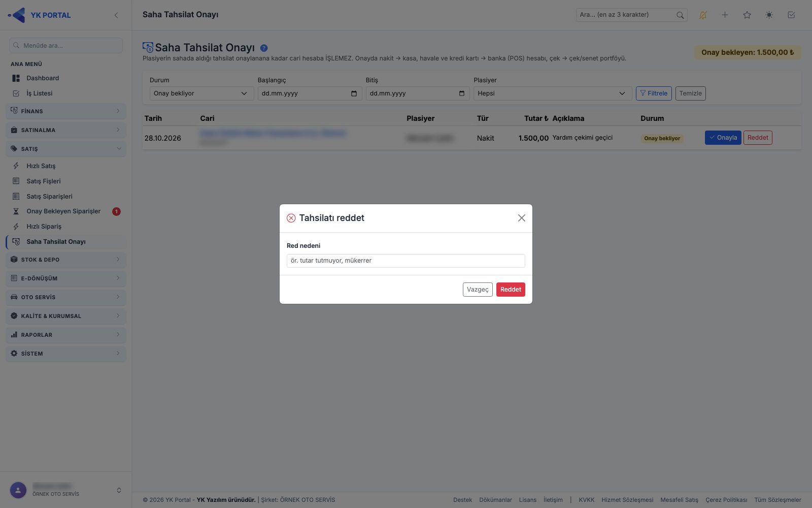Expand OTO SERVİS section

pos(66,297)
